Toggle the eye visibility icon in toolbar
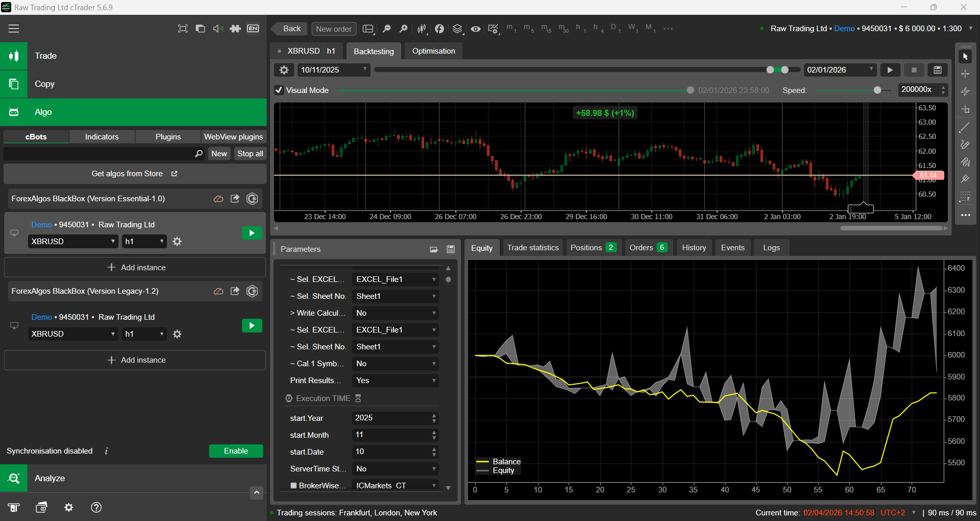 pos(475,29)
